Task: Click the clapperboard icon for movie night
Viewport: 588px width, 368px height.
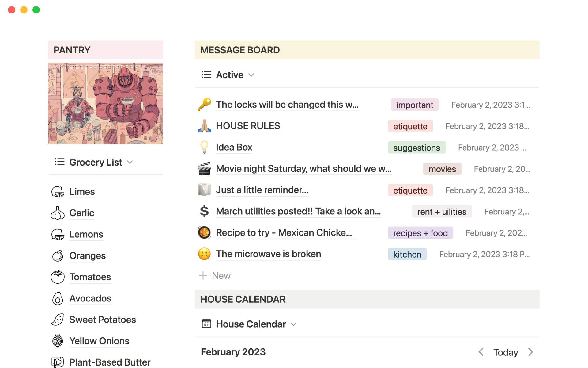Action: pos(204,169)
